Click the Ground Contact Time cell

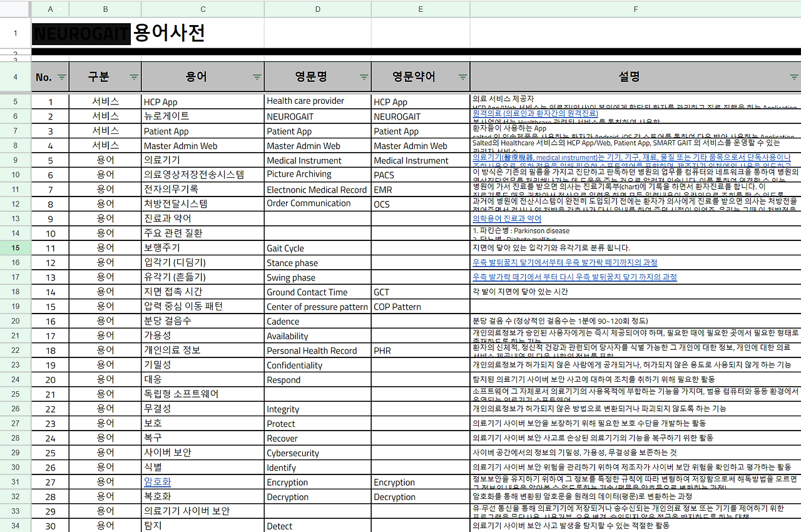click(x=318, y=292)
